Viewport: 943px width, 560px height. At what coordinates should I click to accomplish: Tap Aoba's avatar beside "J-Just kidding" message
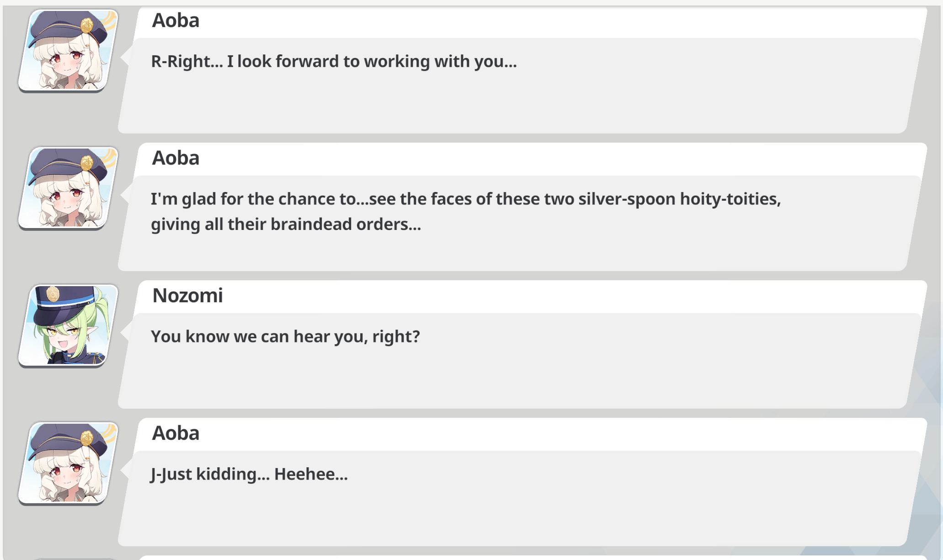pyautogui.click(x=68, y=463)
